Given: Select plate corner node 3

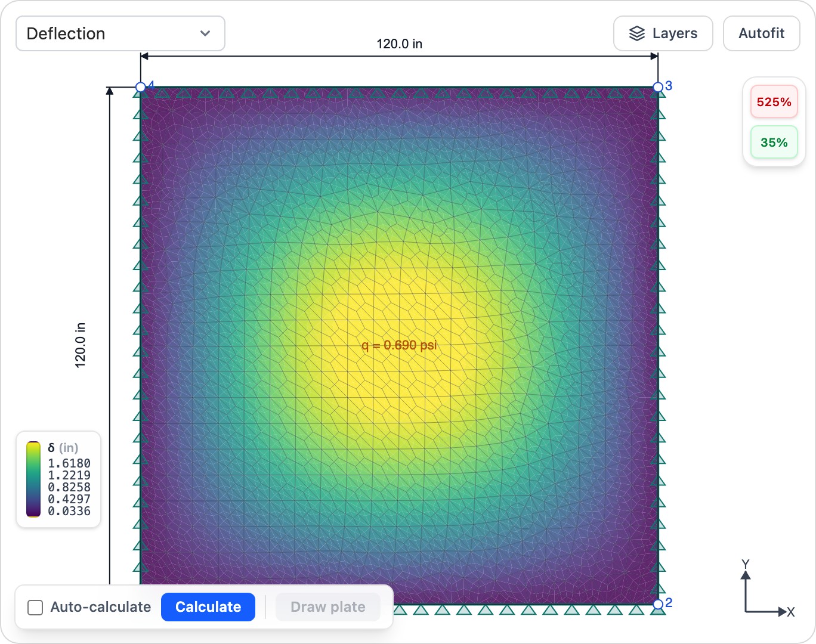Looking at the screenshot, I should (658, 87).
